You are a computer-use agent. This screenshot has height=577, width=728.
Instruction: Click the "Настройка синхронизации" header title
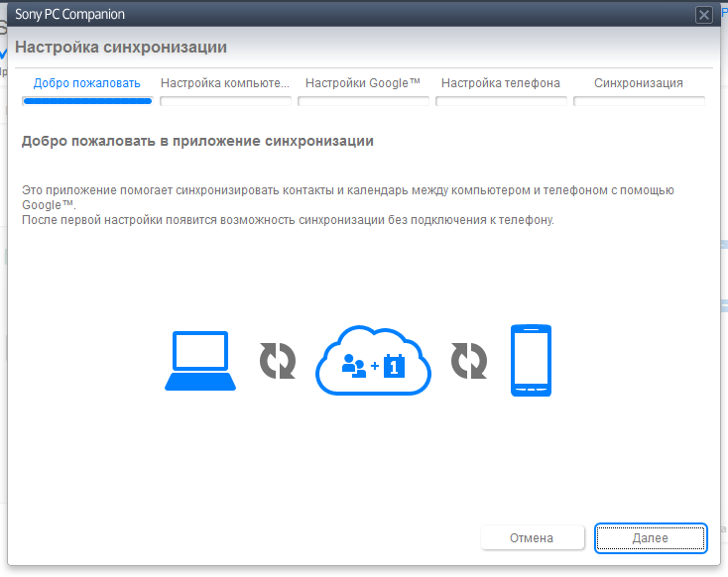(121, 47)
